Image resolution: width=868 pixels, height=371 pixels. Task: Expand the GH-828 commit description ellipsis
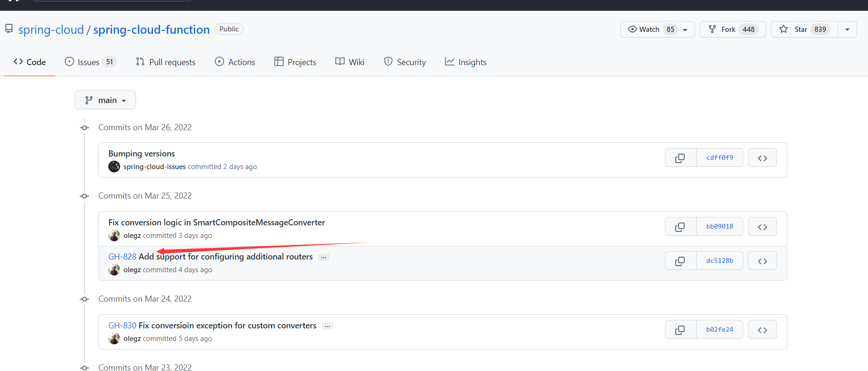[324, 257]
